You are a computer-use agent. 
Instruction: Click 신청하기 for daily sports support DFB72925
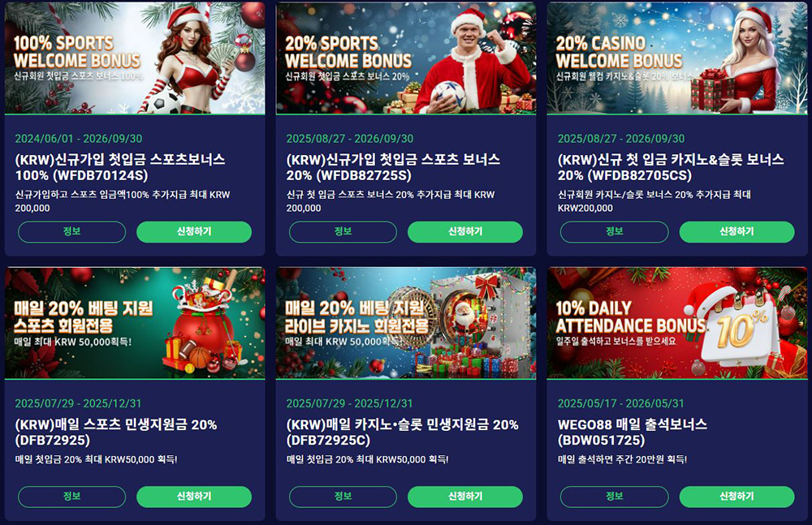point(194,497)
